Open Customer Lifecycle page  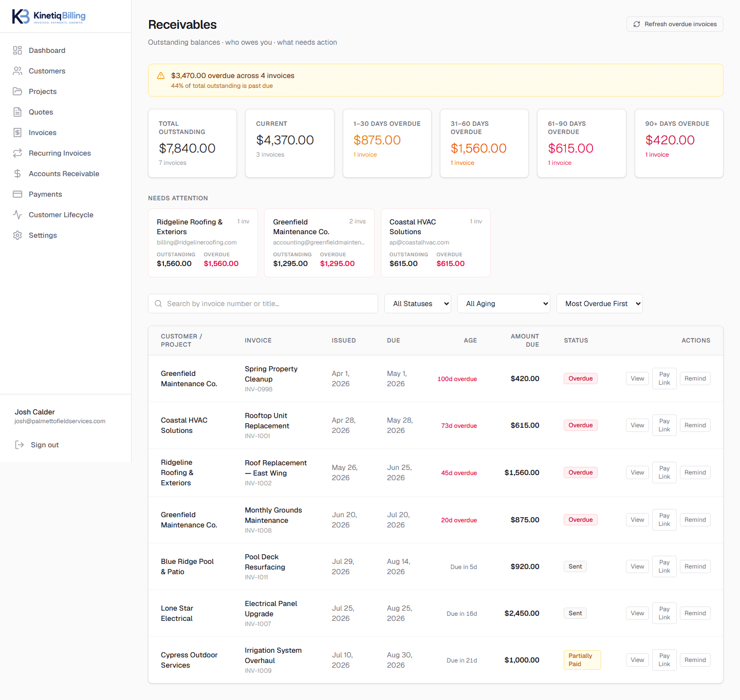click(65, 215)
